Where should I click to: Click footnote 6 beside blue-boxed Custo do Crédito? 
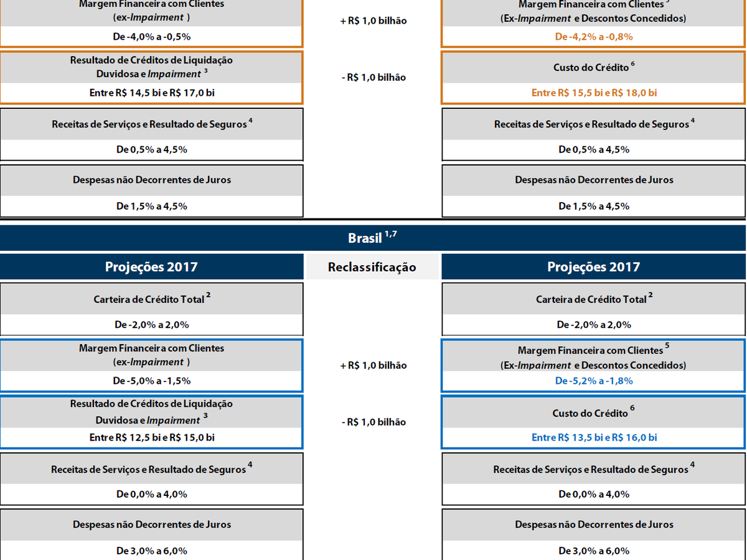pos(632,408)
